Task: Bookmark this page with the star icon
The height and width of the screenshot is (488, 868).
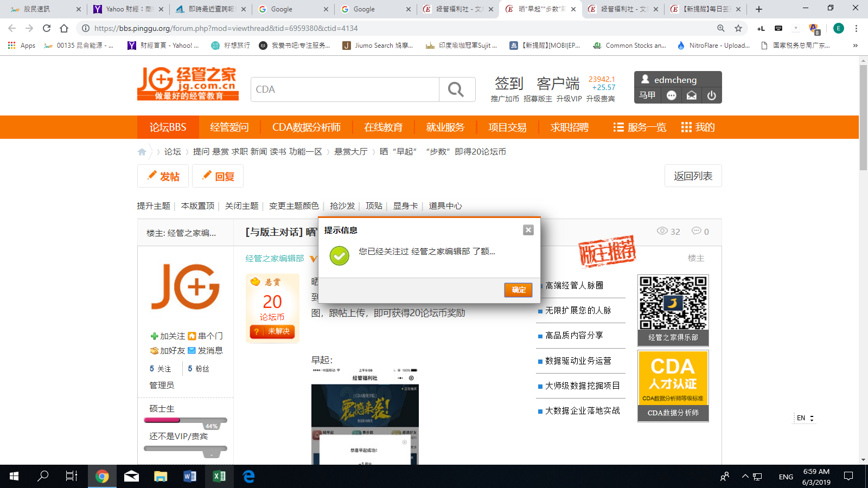Action: (x=738, y=28)
